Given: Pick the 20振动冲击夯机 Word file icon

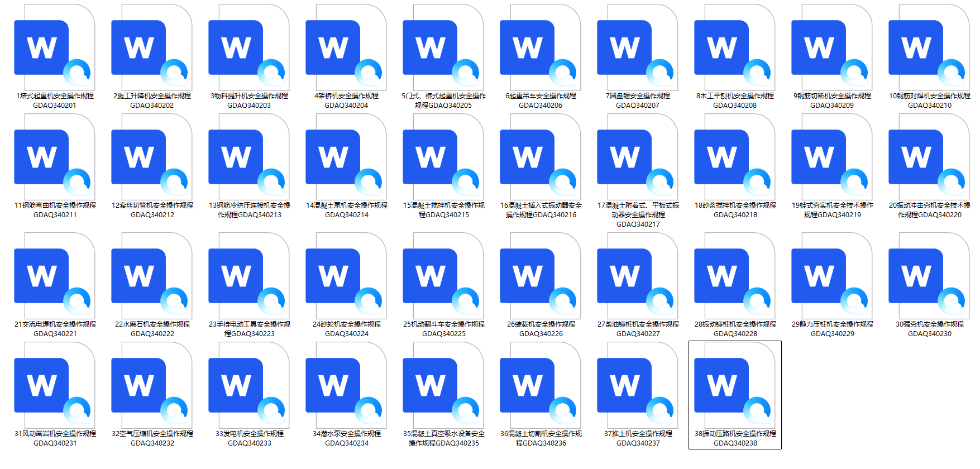Looking at the screenshot, I should (929, 157).
